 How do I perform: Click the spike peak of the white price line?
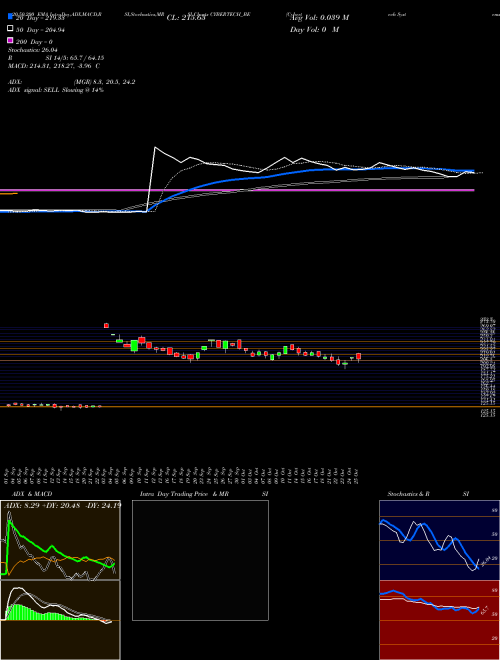[x=155, y=147]
